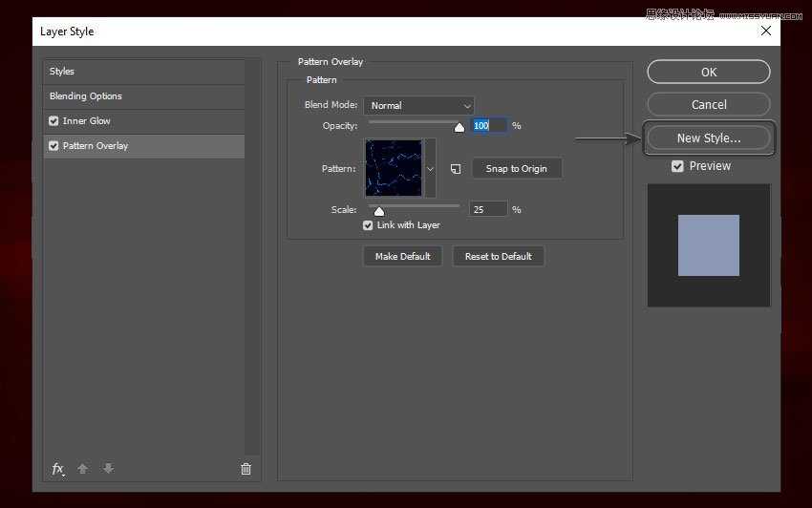812x508 pixels.
Task: Click the new preset from pattern icon
Action: coord(456,169)
